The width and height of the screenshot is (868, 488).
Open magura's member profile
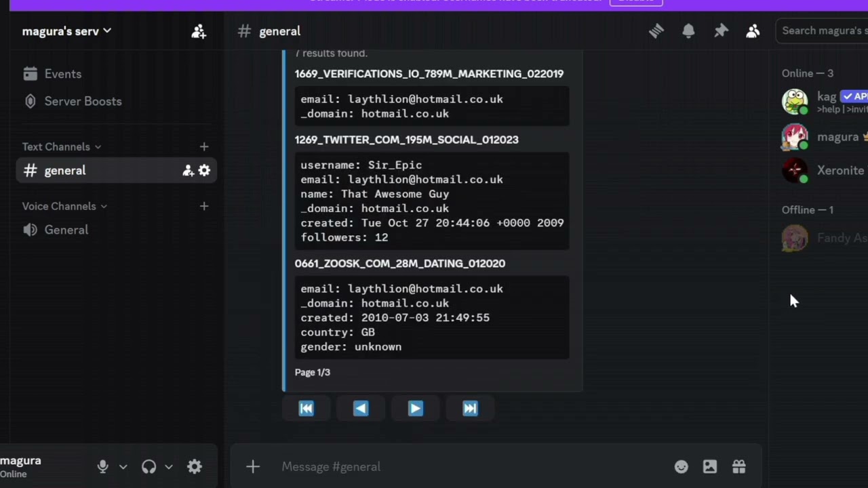click(825, 137)
